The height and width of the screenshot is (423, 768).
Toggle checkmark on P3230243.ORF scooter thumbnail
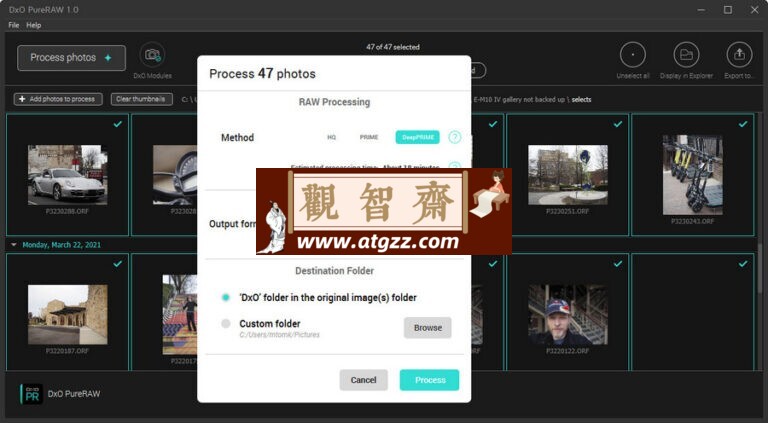pos(743,124)
